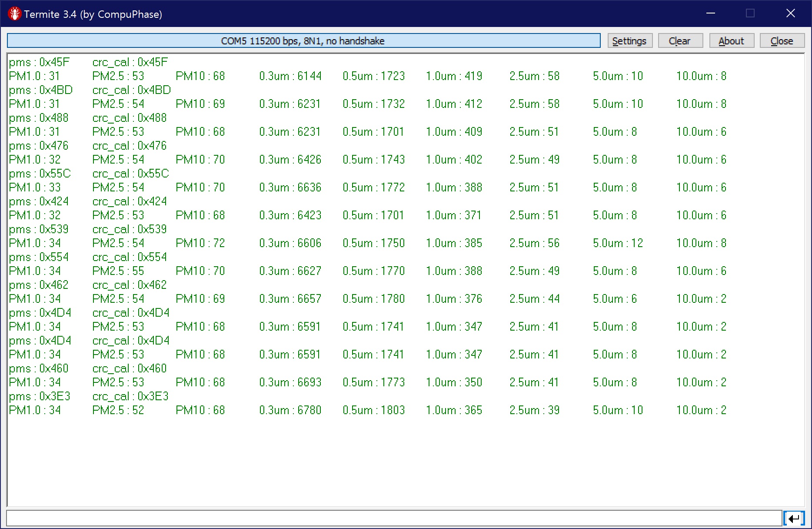The width and height of the screenshot is (812, 529).
Task: Close the window with title bar X
Action: 791,13
